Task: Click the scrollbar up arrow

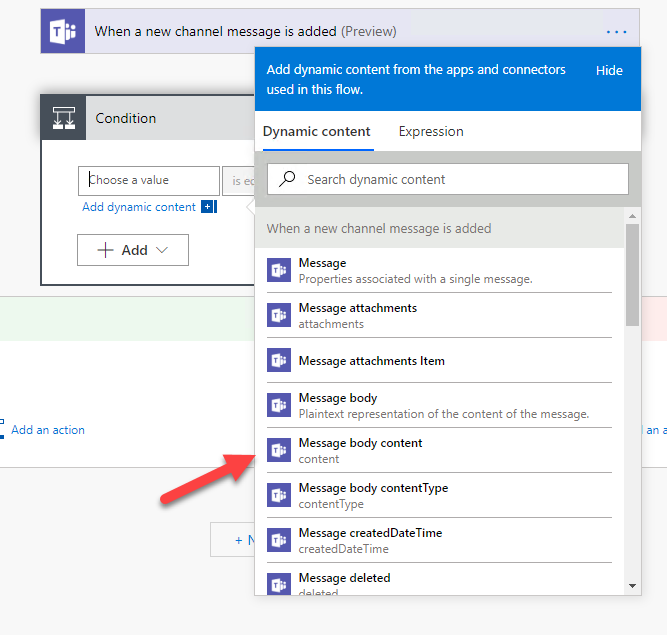Action: coord(633,216)
